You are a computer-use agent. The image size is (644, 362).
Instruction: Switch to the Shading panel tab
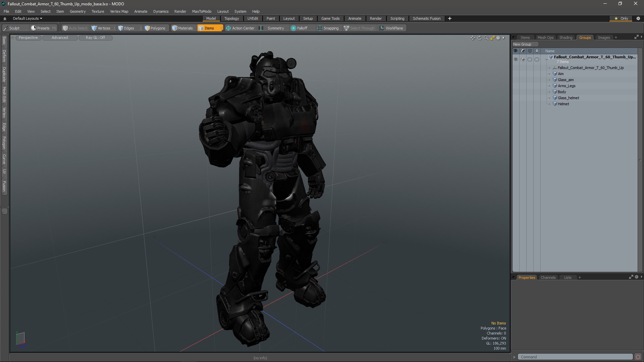tap(566, 38)
